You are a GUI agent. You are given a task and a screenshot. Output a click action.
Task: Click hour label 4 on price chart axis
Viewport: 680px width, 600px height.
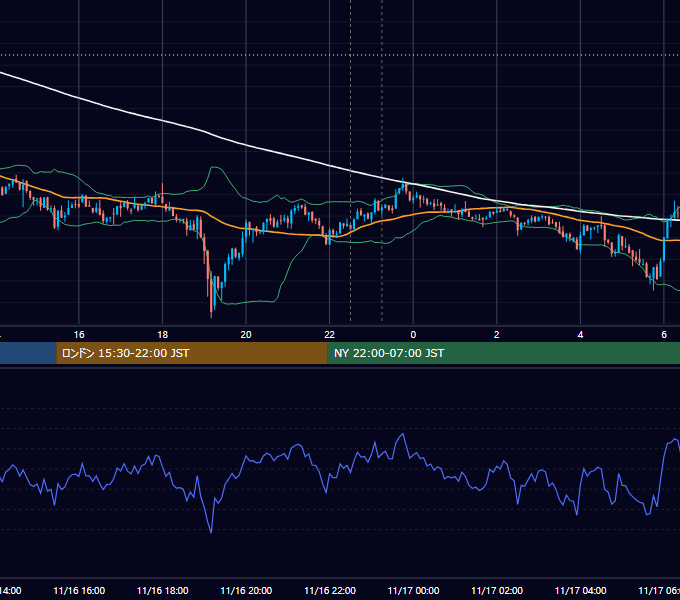tap(580, 335)
